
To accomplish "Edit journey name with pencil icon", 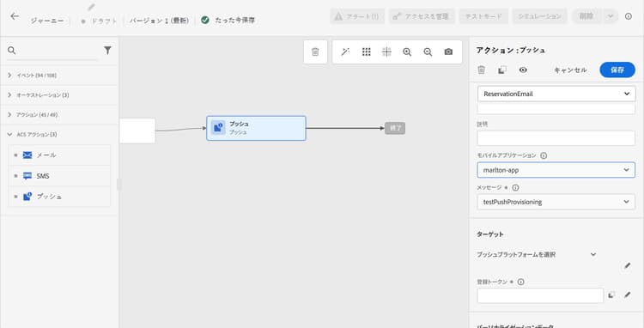I will pyautogui.click(x=91, y=7).
